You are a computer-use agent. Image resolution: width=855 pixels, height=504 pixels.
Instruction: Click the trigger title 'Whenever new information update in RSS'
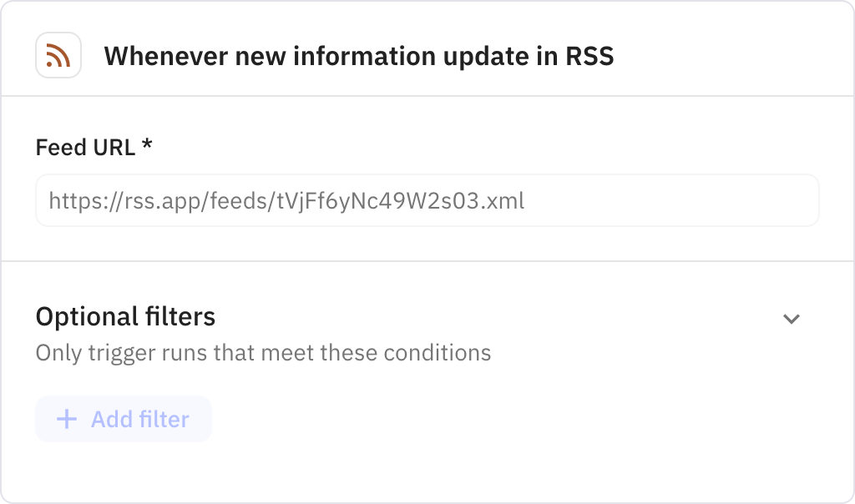358,57
